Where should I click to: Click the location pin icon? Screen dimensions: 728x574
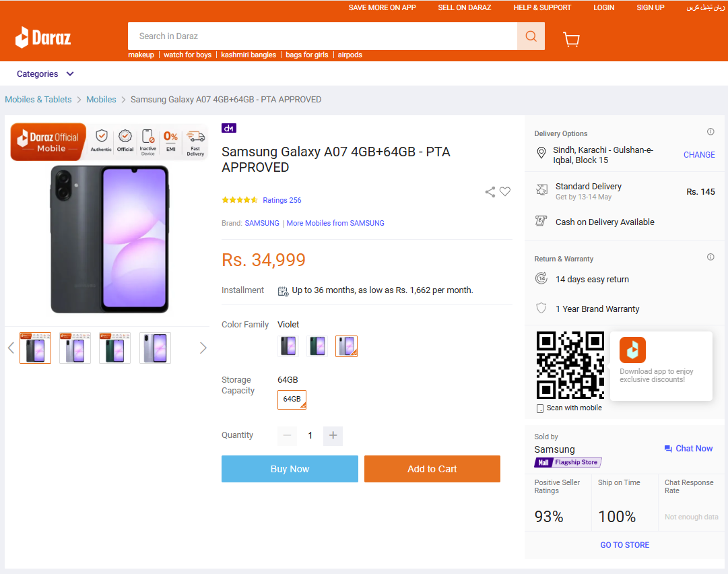point(541,153)
